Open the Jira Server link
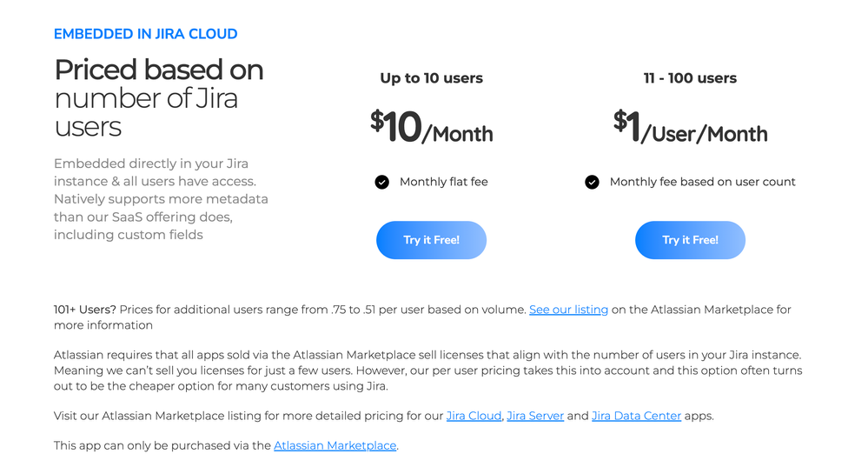 535,416
